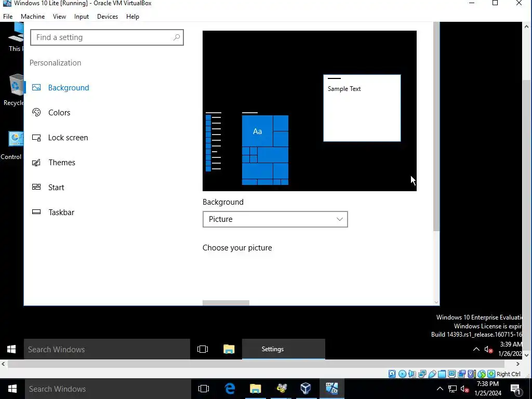Show hidden tray icons in guest taskbar
Screen dimensions: 532x399
pos(476,349)
